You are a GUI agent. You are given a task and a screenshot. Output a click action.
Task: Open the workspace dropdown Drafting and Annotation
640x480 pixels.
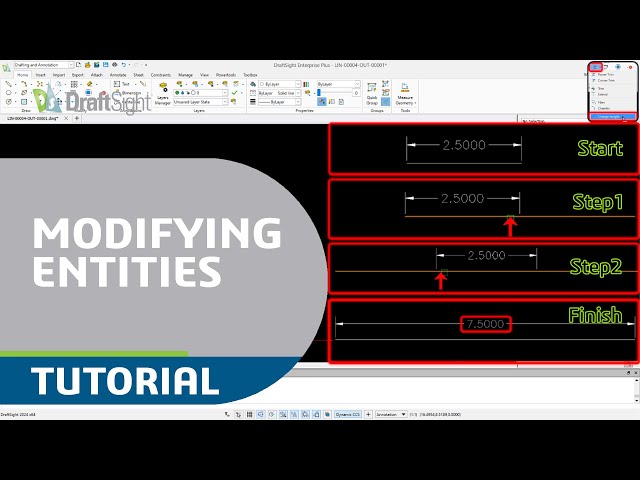point(44,65)
